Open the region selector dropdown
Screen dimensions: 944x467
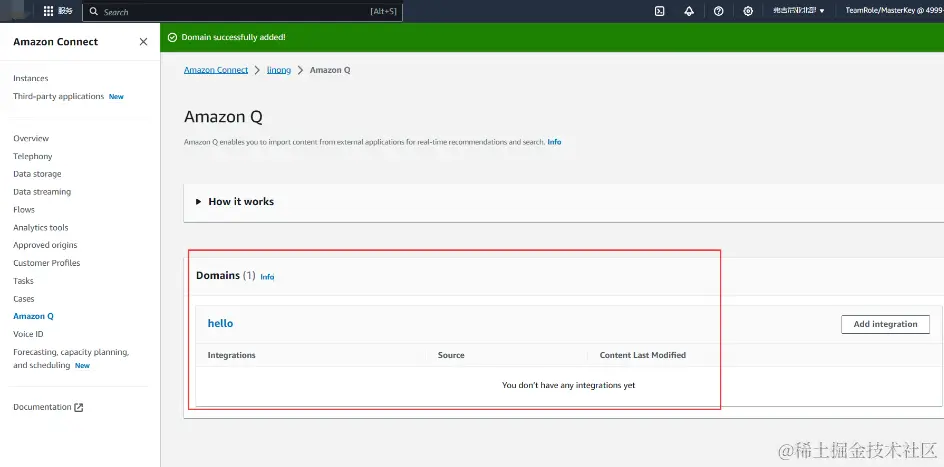click(798, 11)
